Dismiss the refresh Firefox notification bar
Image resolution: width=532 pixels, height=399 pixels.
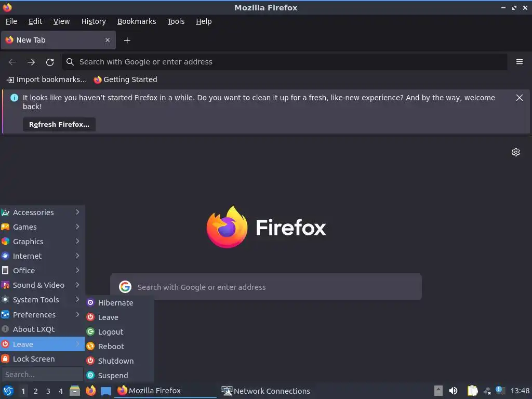pyautogui.click(x=519, y=98)
